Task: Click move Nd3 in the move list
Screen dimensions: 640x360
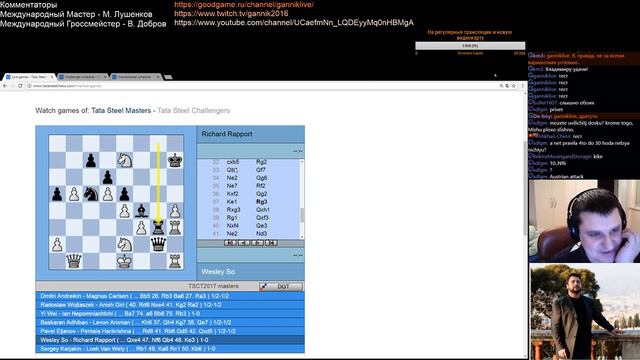Action: pyautogui.click(x=261, y=234)
